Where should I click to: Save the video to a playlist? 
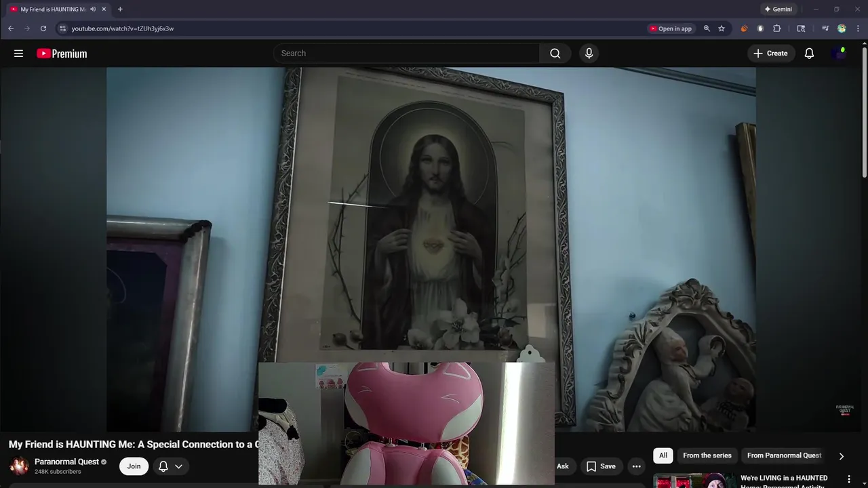click(x=601, y=466)
